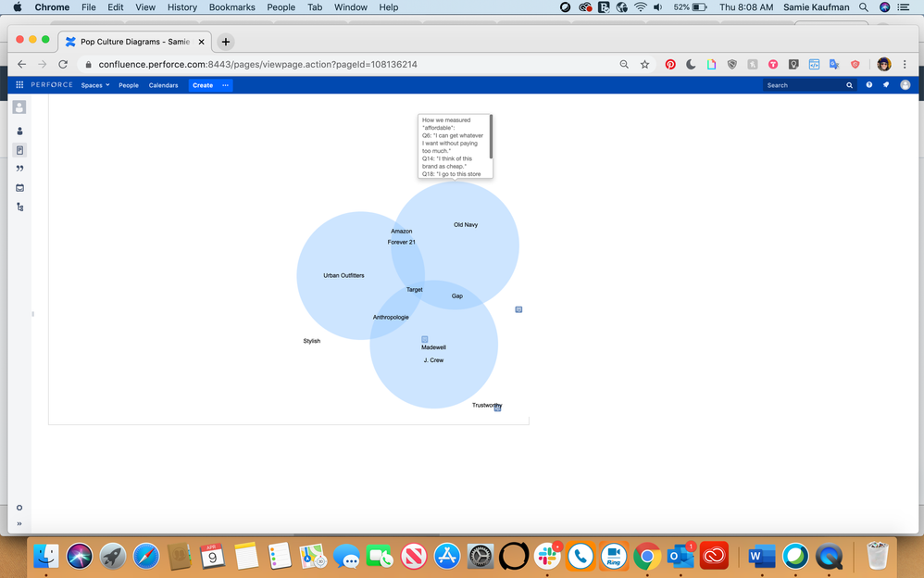Open the user profile avatar in Confluence header
This screenshot has height=578, width=924.
click(x=905, y=85)
